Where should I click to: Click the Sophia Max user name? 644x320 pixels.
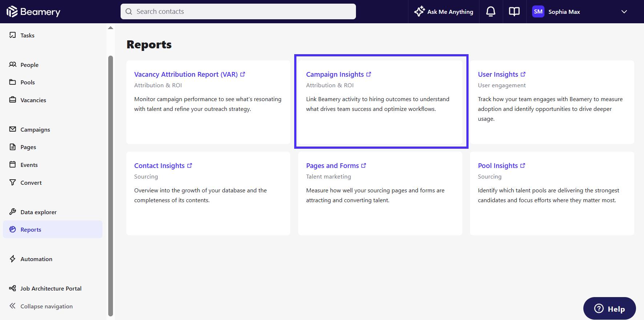pos(564,12)
